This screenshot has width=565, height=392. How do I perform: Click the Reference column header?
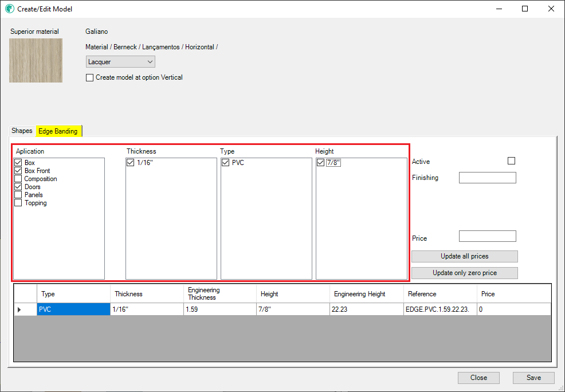tap(440, 294)
